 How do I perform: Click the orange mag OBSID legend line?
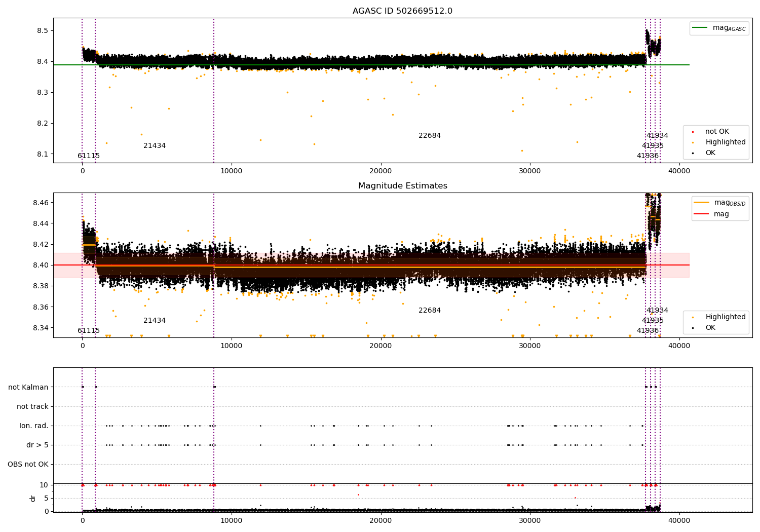(x=702, y=203)
